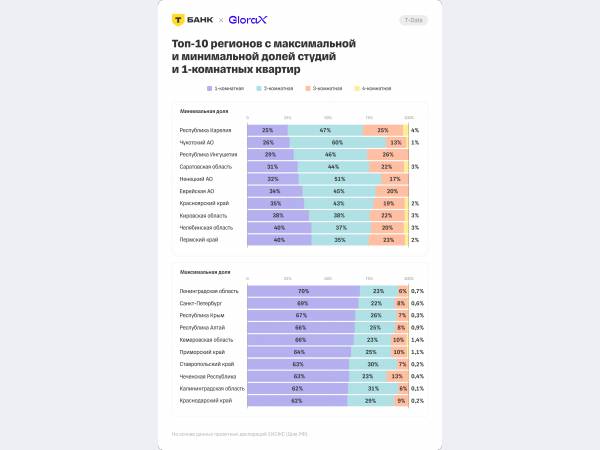
Task: Click the Максимальная доля section heading
Action: pyautogui.click(x=204, y=271)
